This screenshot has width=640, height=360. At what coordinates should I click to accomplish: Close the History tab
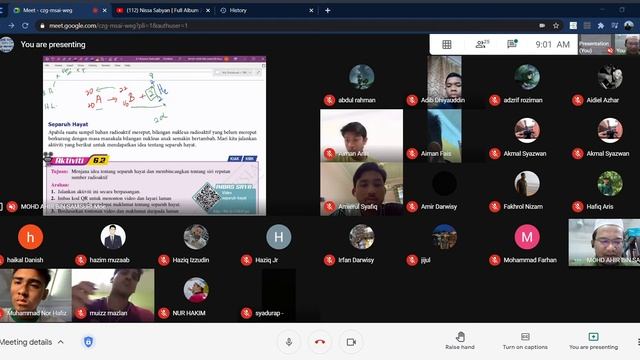pyautogui.click(x=311, y=10)
